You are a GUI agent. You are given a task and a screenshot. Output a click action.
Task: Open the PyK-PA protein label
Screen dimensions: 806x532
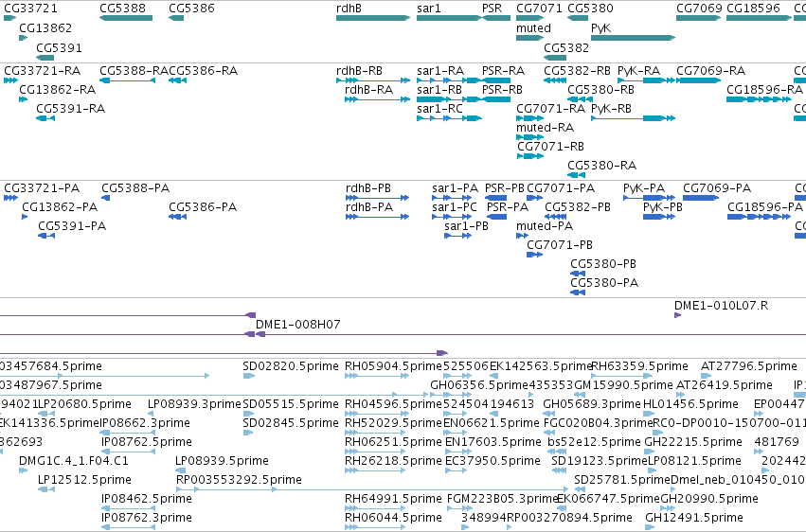644,188
